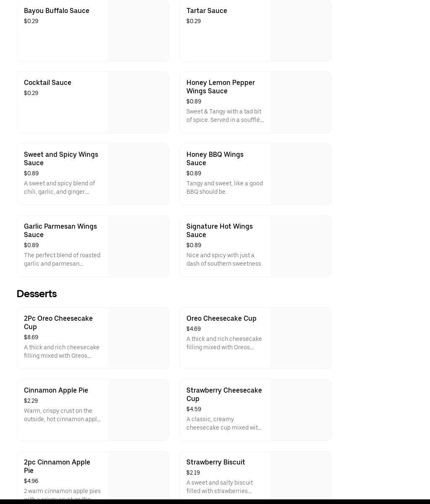Select the $4.69 Oreo Cheesecake Cup title
The height and width of the screenshot is (504, 430).
tap(221, 319)
